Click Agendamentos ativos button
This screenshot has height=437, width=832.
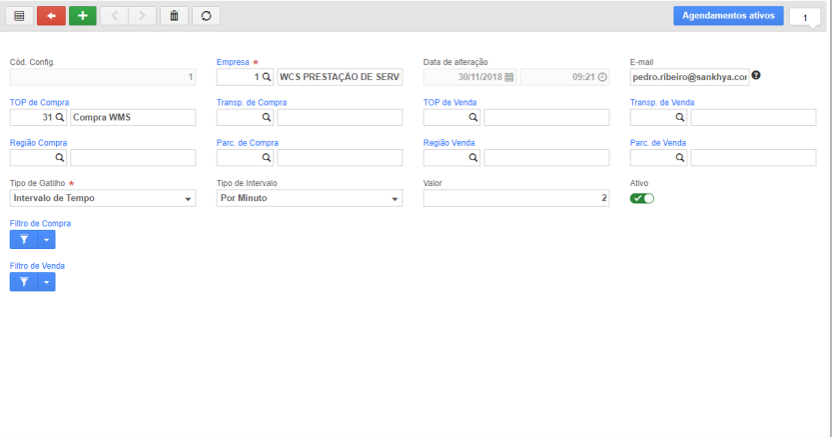point(729,16)
